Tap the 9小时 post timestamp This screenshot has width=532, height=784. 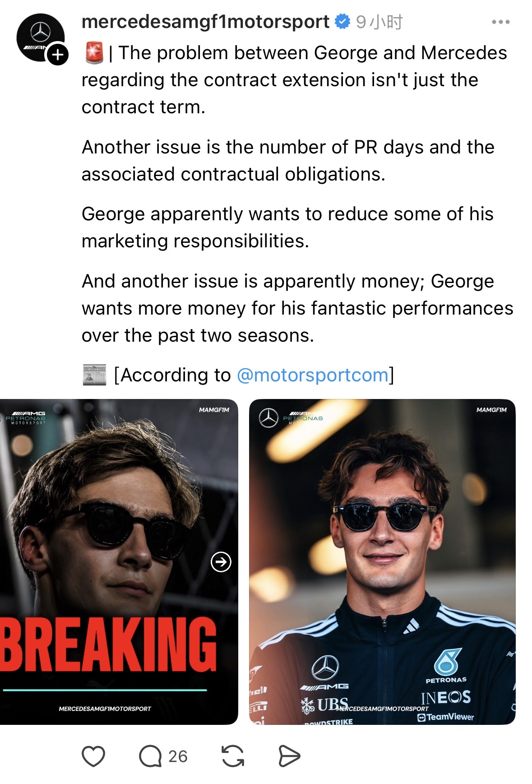[x=379, y=22]
